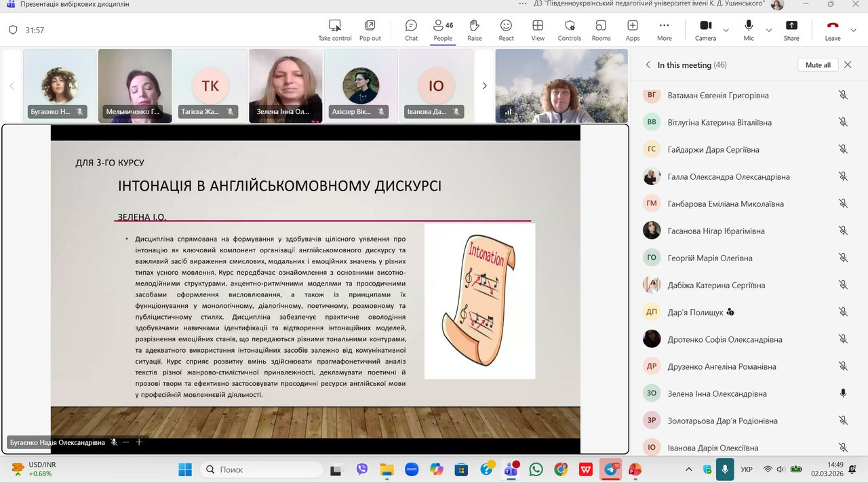
Task: Expand the Camera options dropdown arrow
Action: pos(726,31)
